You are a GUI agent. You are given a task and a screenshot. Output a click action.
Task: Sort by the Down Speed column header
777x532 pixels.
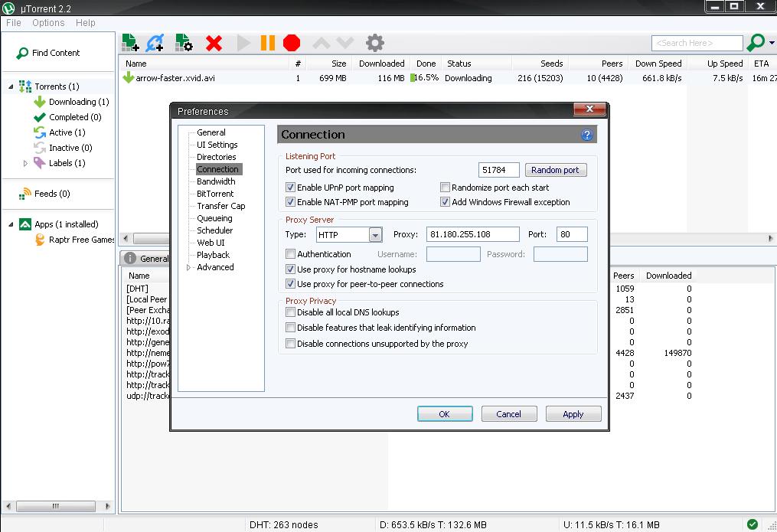[x=658, y=64]
